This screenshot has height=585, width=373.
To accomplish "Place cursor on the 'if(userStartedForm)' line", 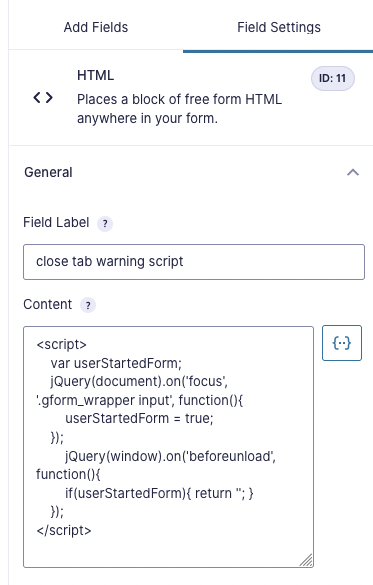I will pos(159,493).
